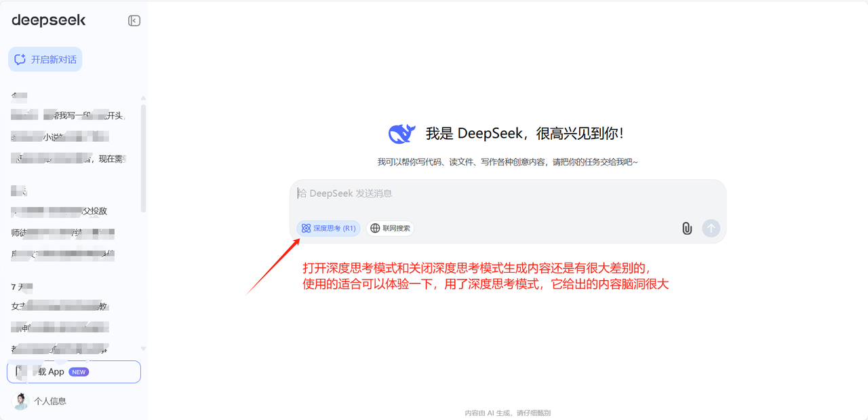The image size is (868, 420).
Task: Open the 下载 App NEW button
Action: pos(74,372)
